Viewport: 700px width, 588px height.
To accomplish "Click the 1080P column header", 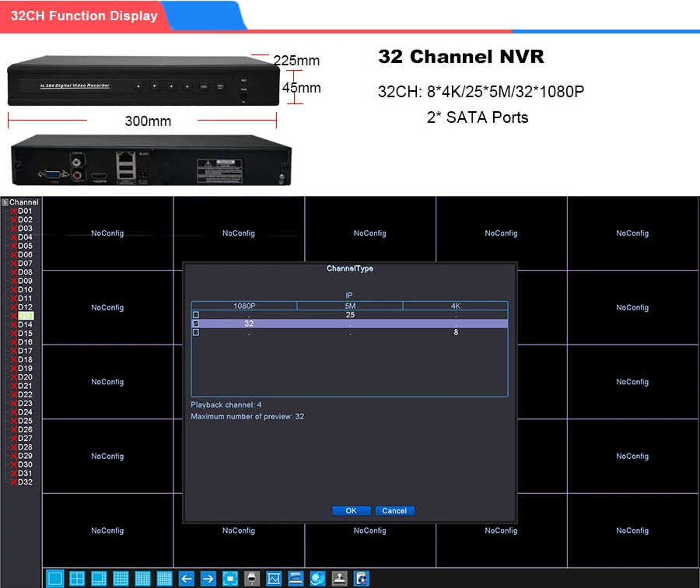I will [244, 306].
